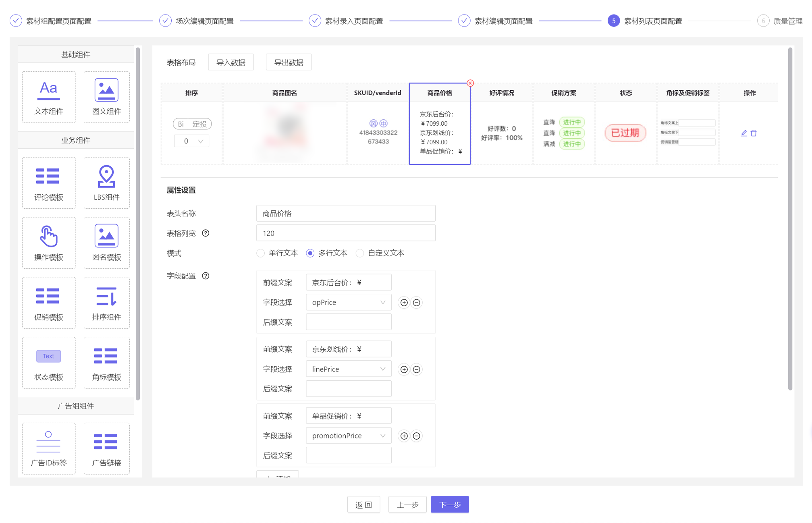Screen dimensions: 812x523
Task: Select the LBS组件 location component icon
Action: 106,183
